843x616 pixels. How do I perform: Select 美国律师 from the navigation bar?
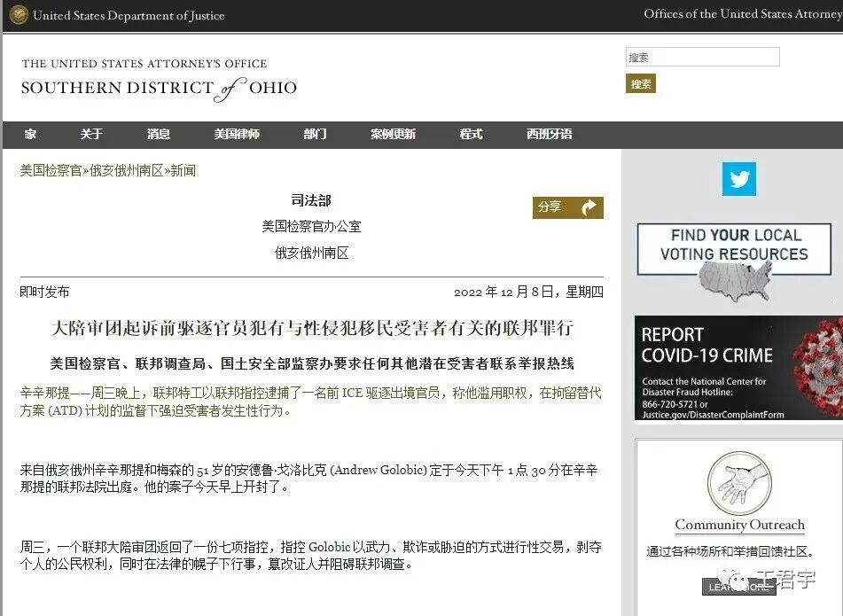point(237,134)
